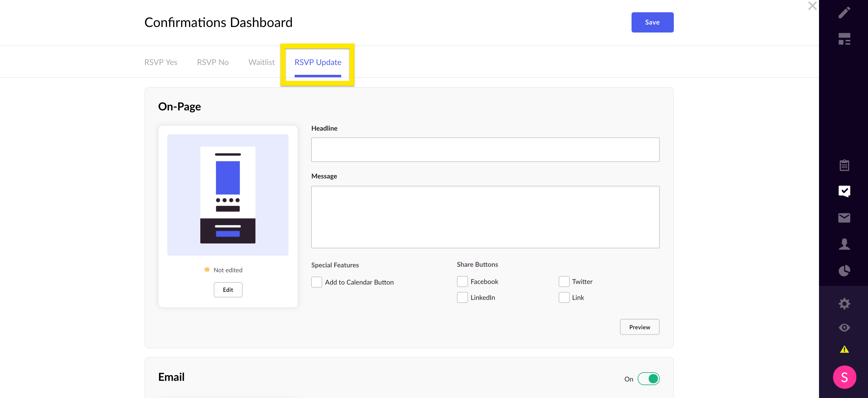This screenshot has width=868, height=398.
Task: Click the Email section heading
Action: 171,377
